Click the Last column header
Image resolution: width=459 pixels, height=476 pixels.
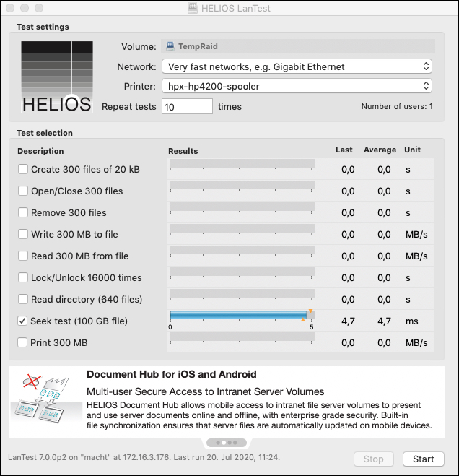[344, 150]
